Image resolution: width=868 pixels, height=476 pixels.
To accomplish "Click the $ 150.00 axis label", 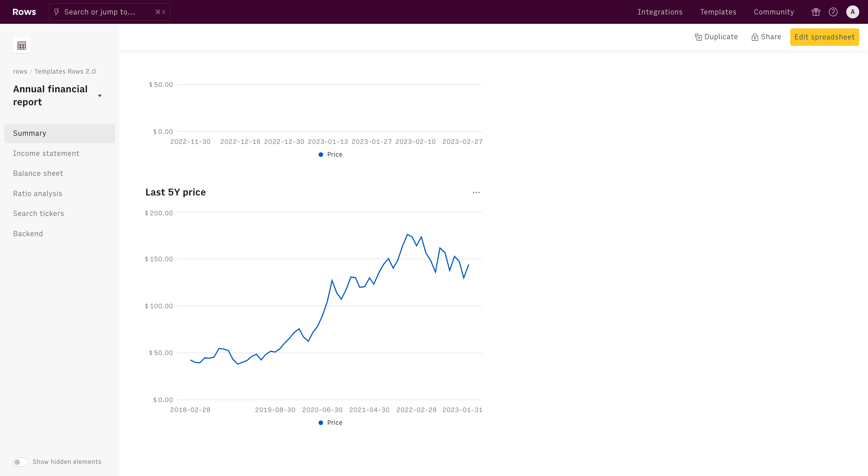I will click(x=159, y=259).
